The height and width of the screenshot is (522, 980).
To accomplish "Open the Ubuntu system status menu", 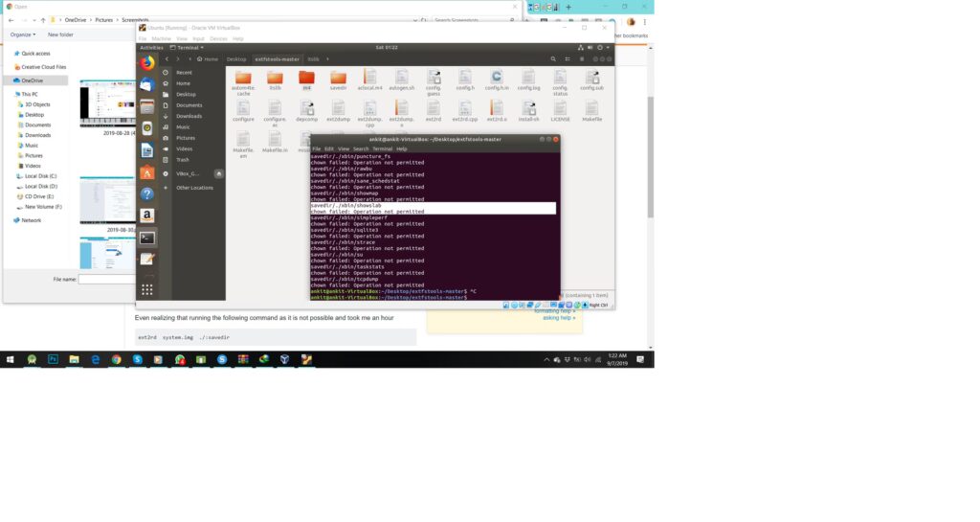I will [602, 47].
